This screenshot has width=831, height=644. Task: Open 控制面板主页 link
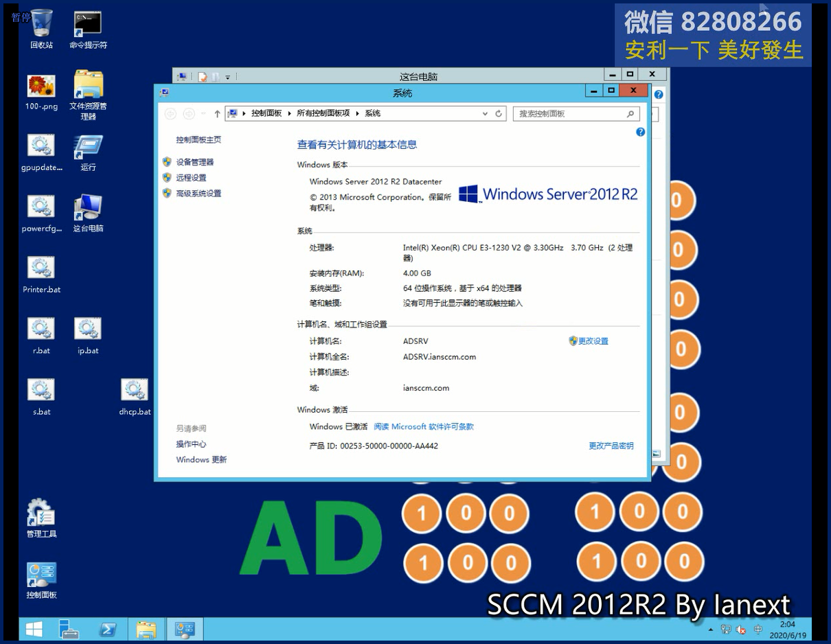pyautogui.click(x=198, y=140)
